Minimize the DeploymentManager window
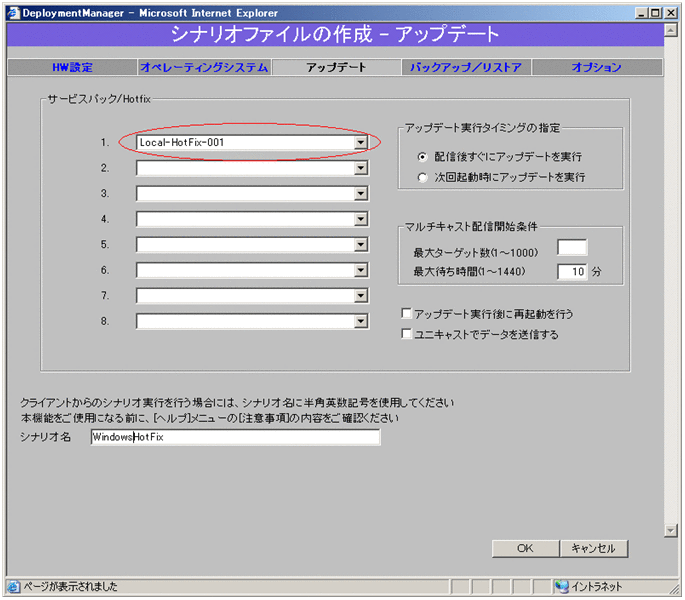The width and height of the screenshot is (685, 600). [x=641, y=13]
